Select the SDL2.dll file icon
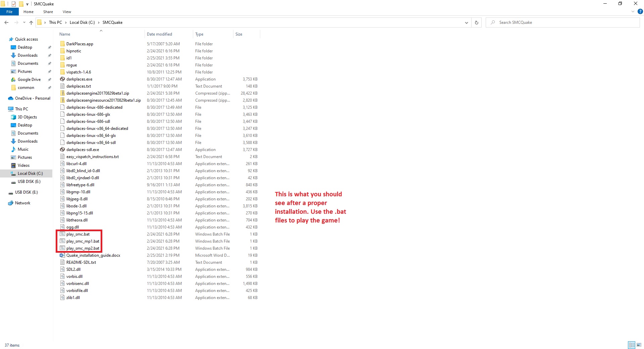The width and height of the screenshot is (644, 349). pyautogui.click(x=62, y=269)
